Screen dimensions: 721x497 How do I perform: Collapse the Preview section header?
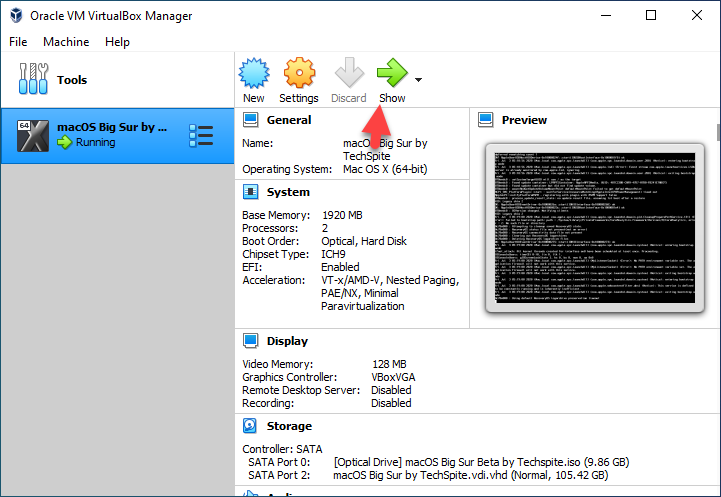524,120
